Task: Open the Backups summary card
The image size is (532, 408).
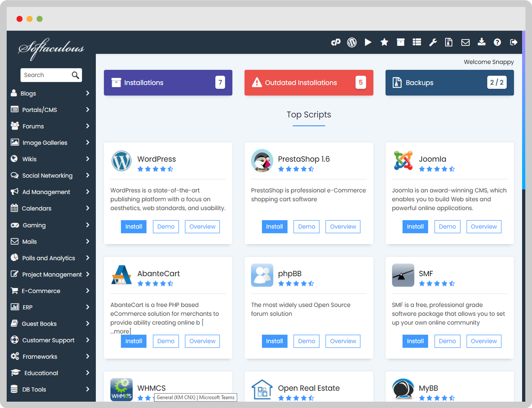Action: [x=449, y=83]
